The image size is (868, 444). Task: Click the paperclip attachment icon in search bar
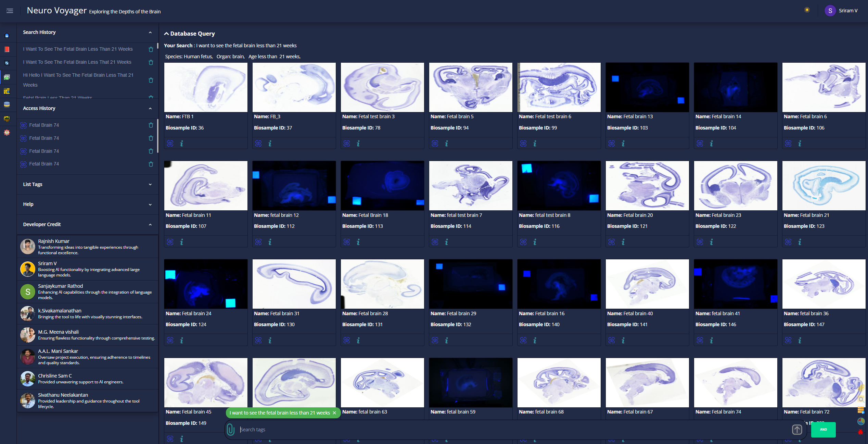click(x=231, y=430)
